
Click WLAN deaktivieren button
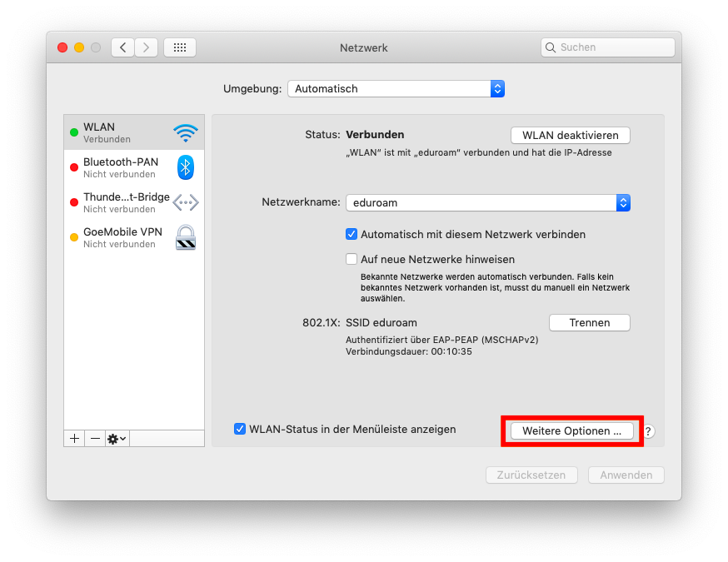tap(570, 135)
